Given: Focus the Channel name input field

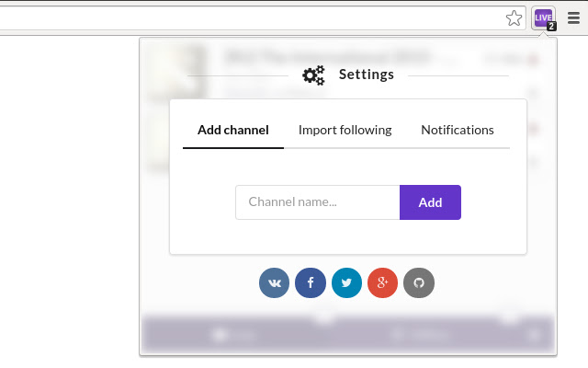Looking at the screenshot, I should tap(317, 202).
